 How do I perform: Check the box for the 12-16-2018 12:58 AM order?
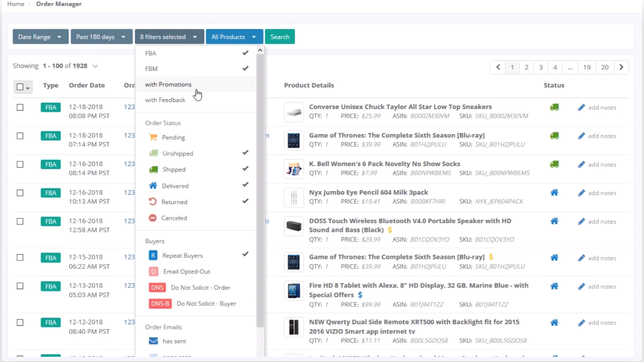coord(20,222)
